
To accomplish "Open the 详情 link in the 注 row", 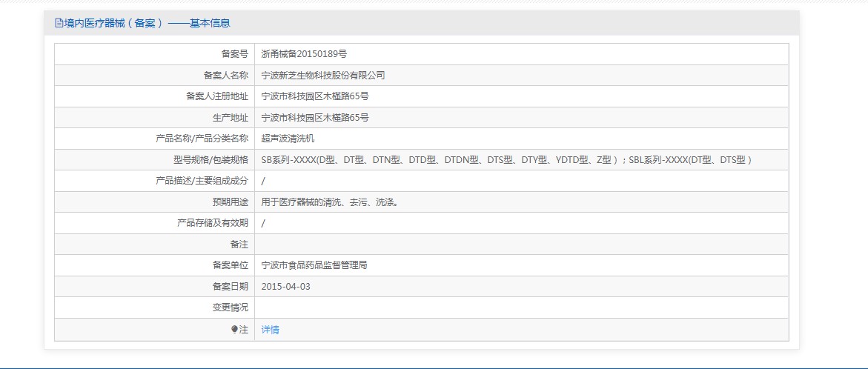I will point(270,330).
